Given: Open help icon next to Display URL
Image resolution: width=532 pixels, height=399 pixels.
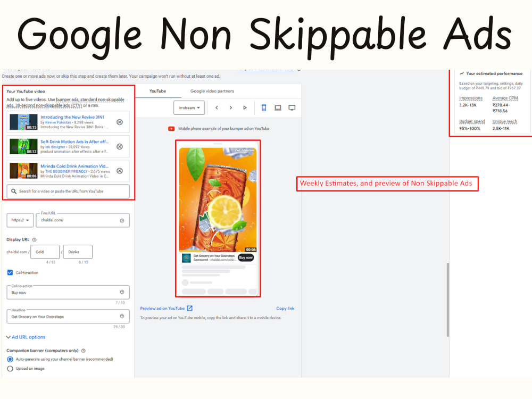Looking at the screenshot, I should tap(34, 239).
